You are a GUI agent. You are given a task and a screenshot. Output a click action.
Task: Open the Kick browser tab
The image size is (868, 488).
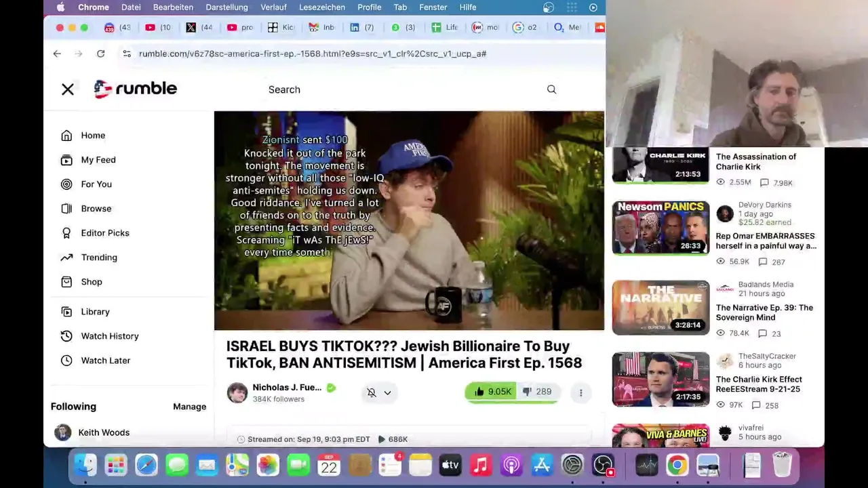pos(281,27)
